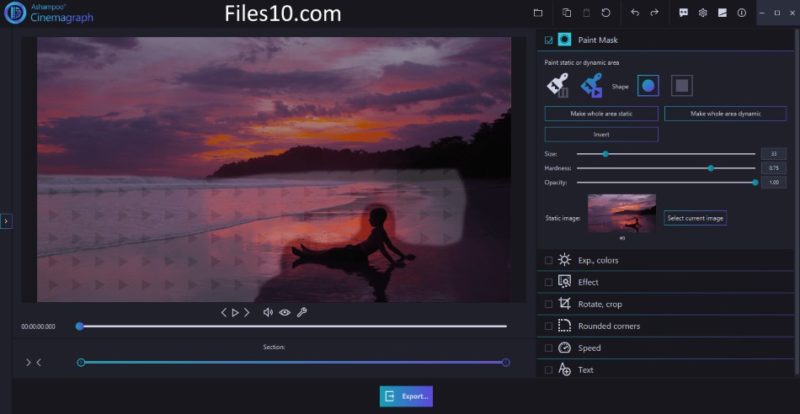Enable the Rotate, crop checkbox

point(548,304)
